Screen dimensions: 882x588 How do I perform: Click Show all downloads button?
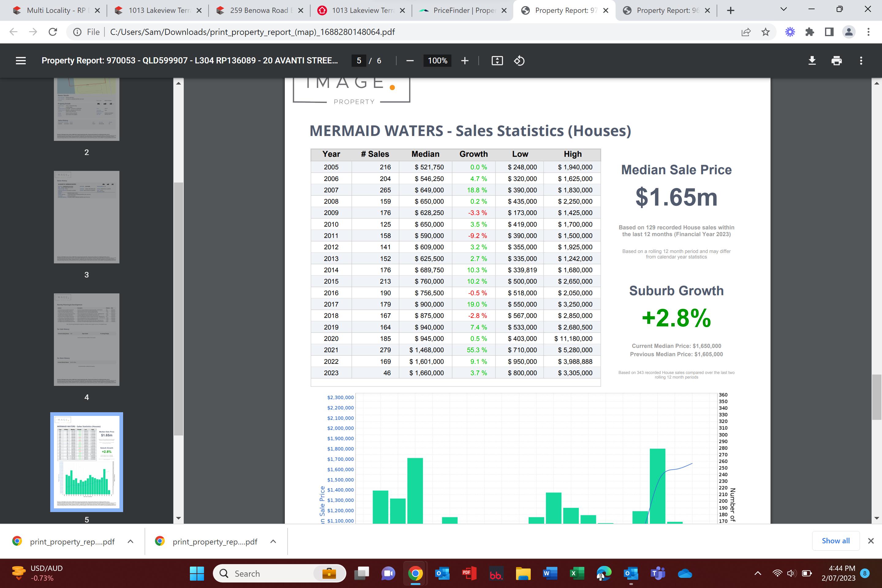point(835,540)
